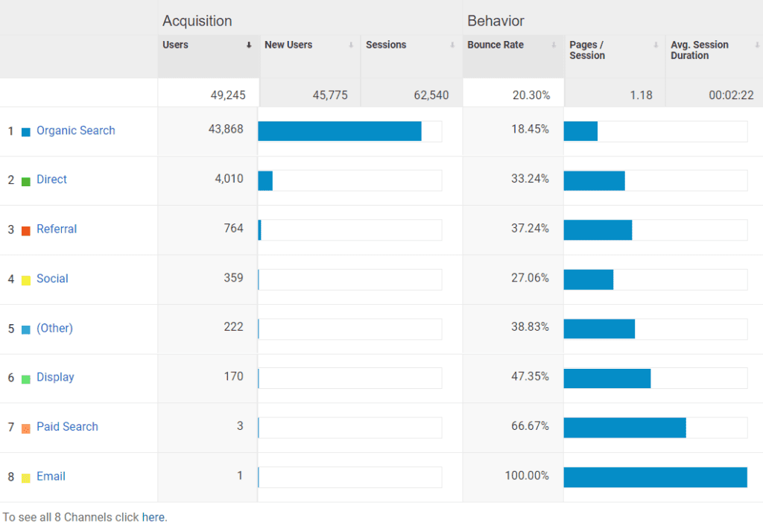Click the yellow Social color swatch
This screenshot has height=532, width=763.
(26, 280)
